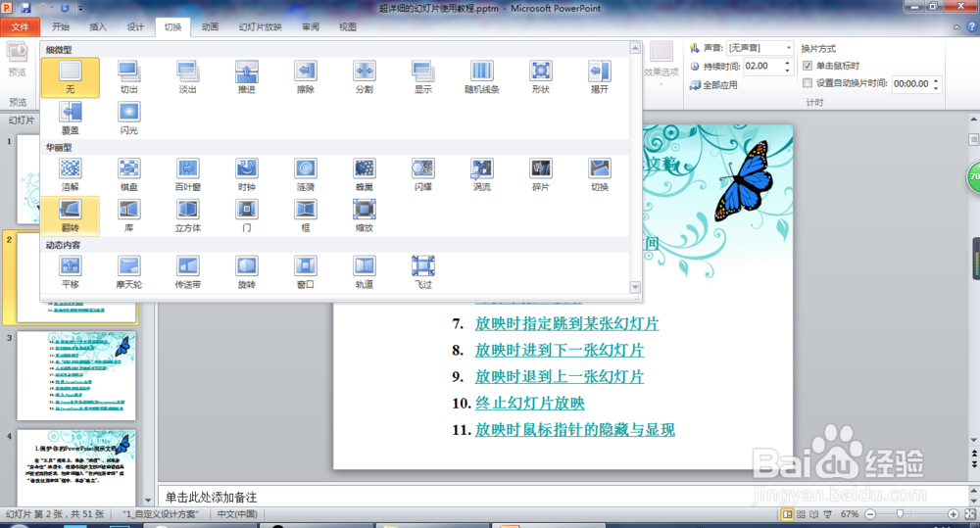Select slide 3 thumbnail in slide panel
This screenshot has height=528, width=980.
[76, 375]
